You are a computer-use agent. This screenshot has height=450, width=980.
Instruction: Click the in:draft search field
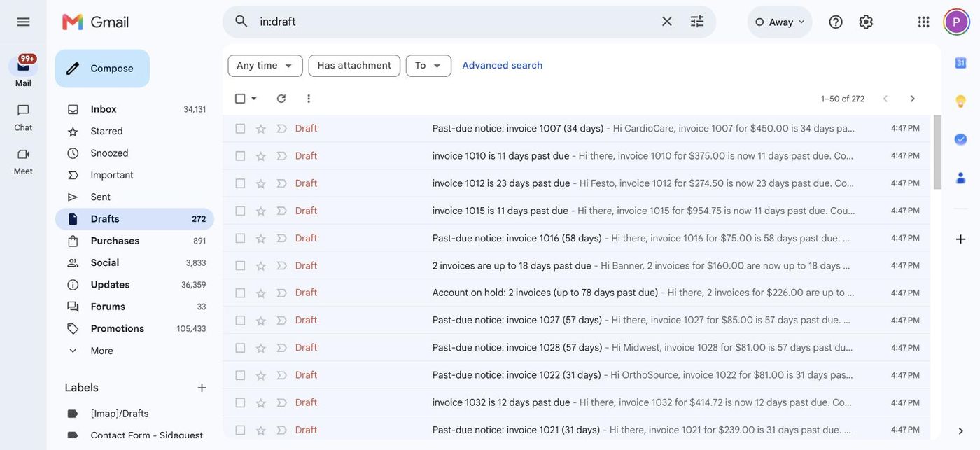coord(455,22)
